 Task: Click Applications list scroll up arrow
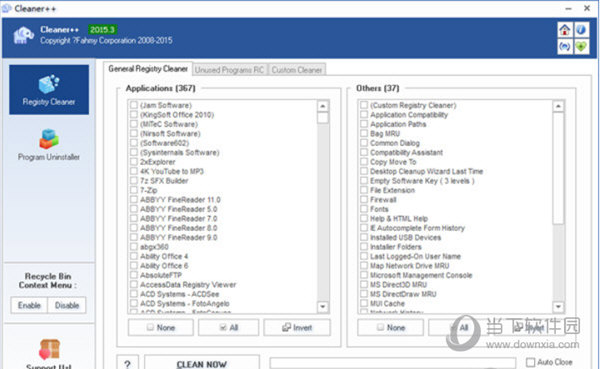coord(323,106)
